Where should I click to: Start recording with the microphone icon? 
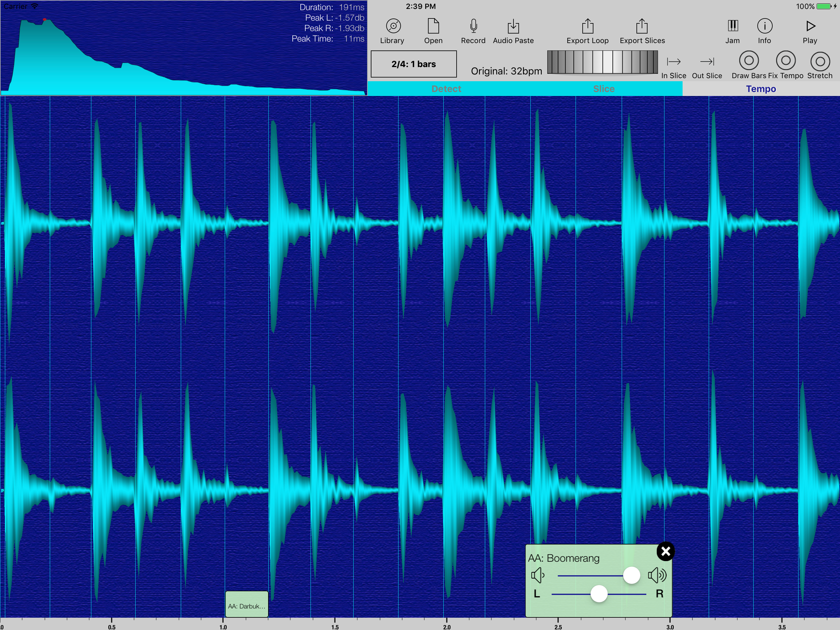[x=473, y=26]
